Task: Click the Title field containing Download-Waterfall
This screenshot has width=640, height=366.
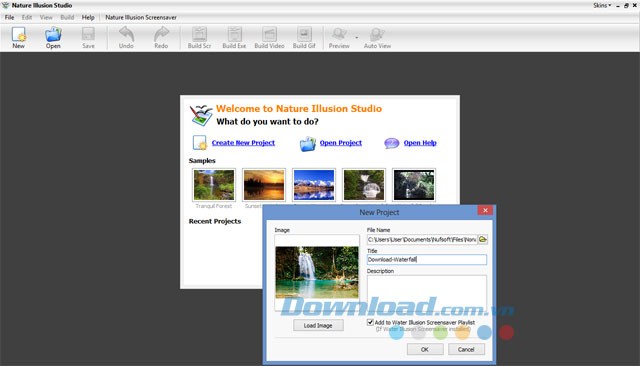Action: tap(427, 260)
